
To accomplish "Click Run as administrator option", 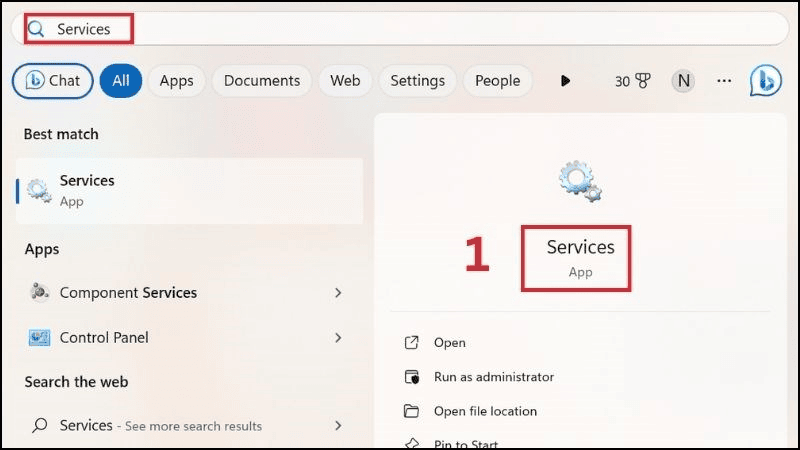I will 493,377.
